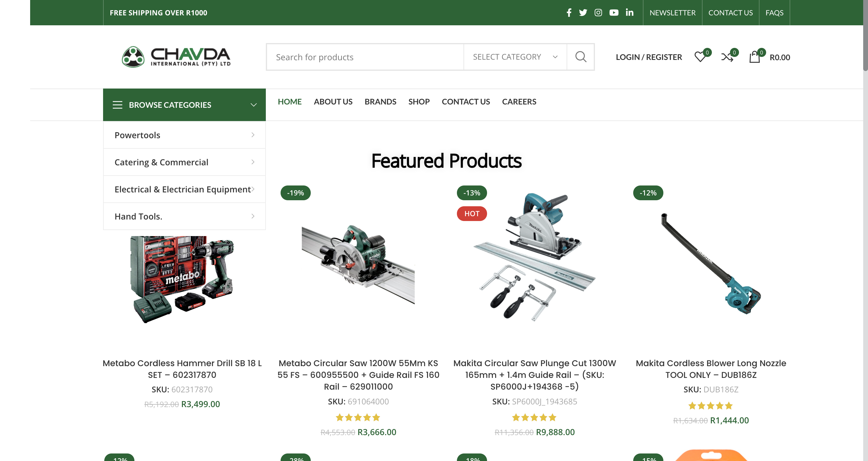The image size is (868, 461).
Task: Open the Facebook social icon
Action: (569, 12)
